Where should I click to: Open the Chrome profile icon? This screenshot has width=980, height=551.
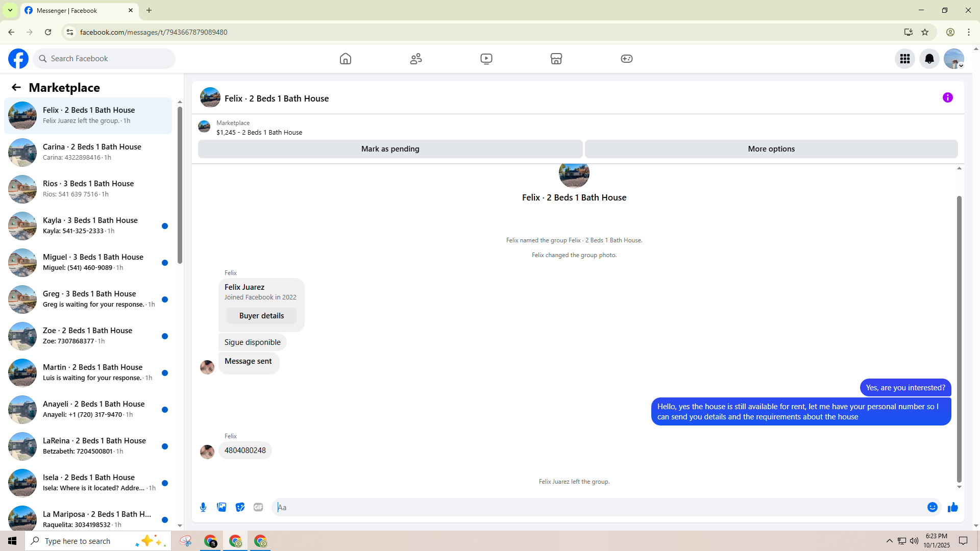coord(950,32)
